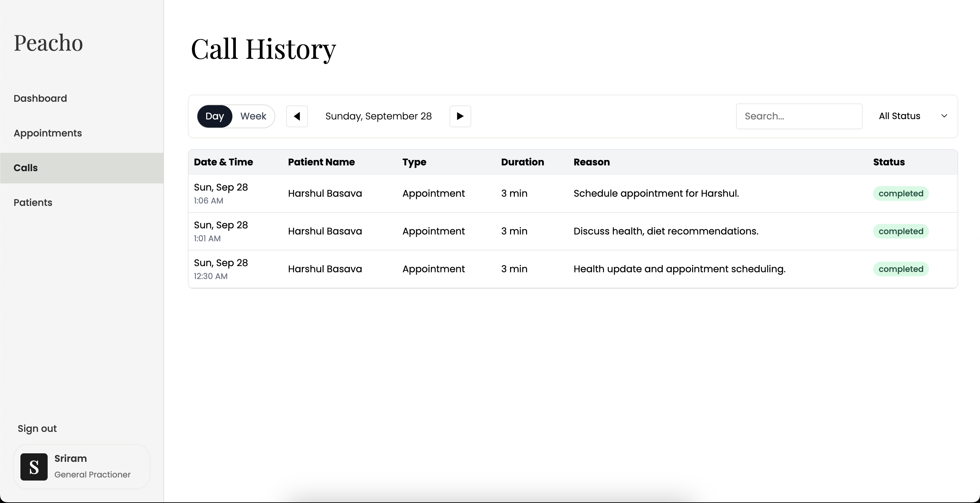Viewport: 980px width, 503px height.
Task: Click completed badge for diet recommendations call
Action: pyautogui.click(x=900, y=231)
